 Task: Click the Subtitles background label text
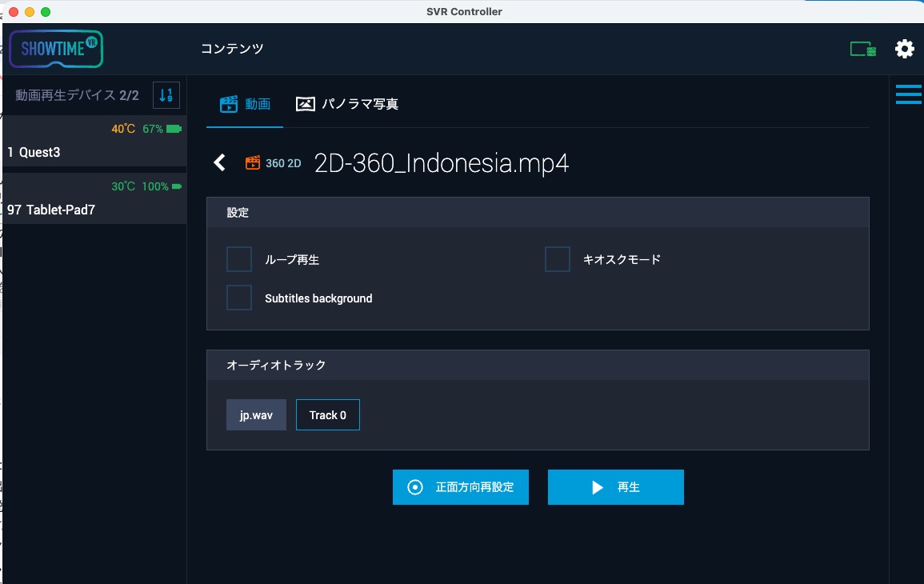pos(318,298)
